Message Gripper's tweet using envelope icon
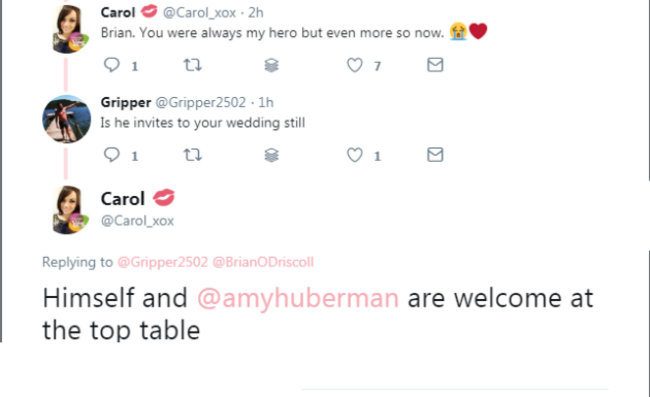Viewport: 650px width, 397px height. pos(435,155)
